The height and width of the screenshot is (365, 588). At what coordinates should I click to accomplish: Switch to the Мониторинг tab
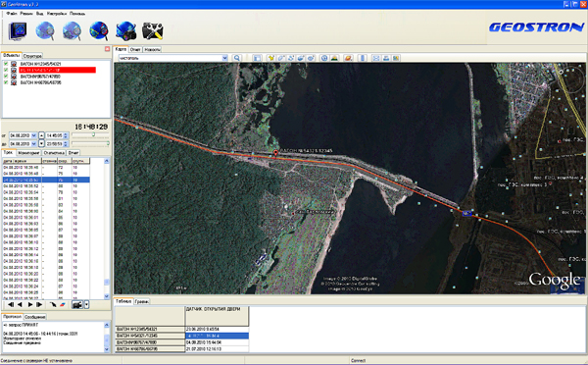point(28,153)
